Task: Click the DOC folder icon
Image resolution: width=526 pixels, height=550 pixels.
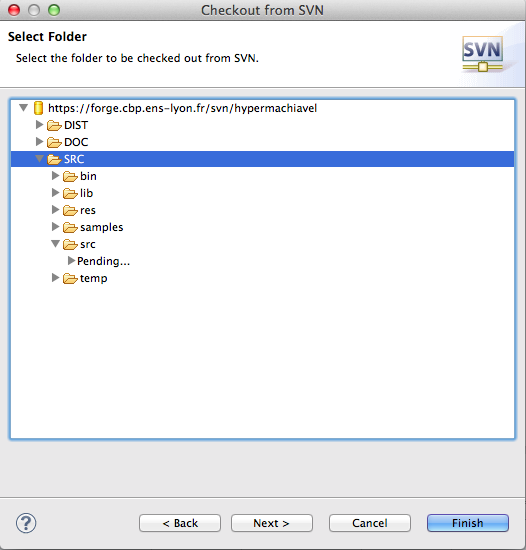Action: 54,142
